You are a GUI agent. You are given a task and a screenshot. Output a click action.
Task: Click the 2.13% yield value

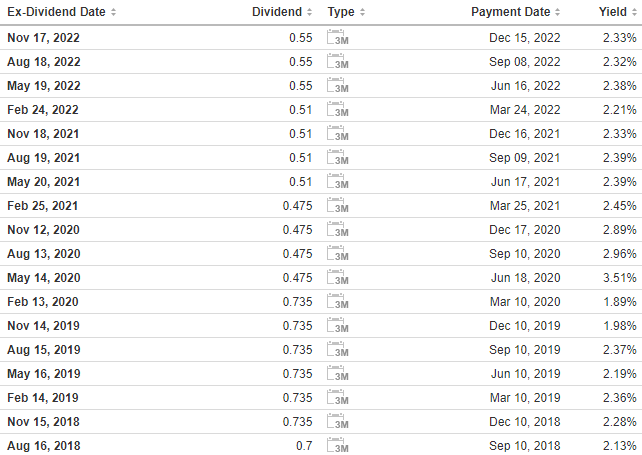(x=619, y=446)
